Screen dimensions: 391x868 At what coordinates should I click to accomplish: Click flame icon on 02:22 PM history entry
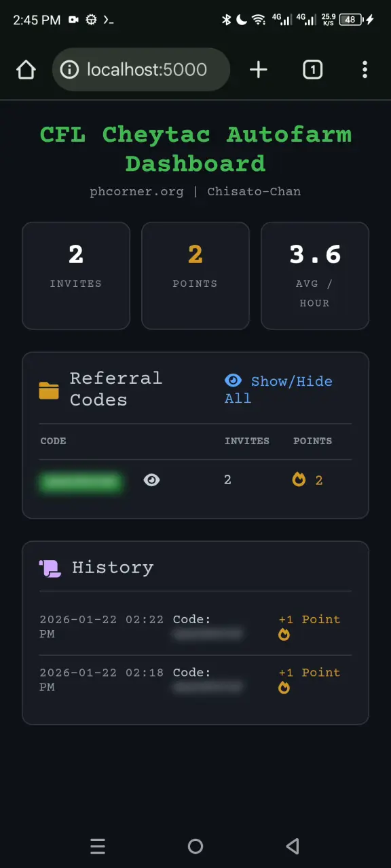(x=284, y=635)
